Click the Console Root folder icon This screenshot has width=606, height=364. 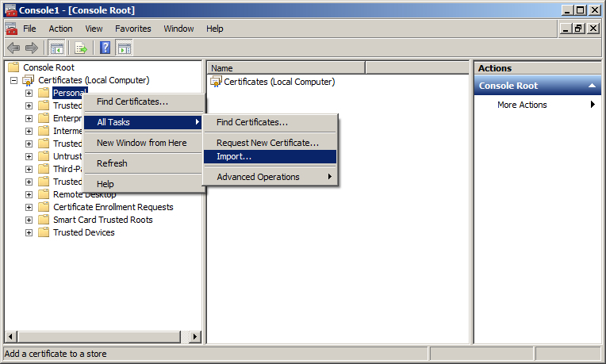click(13, 67)
